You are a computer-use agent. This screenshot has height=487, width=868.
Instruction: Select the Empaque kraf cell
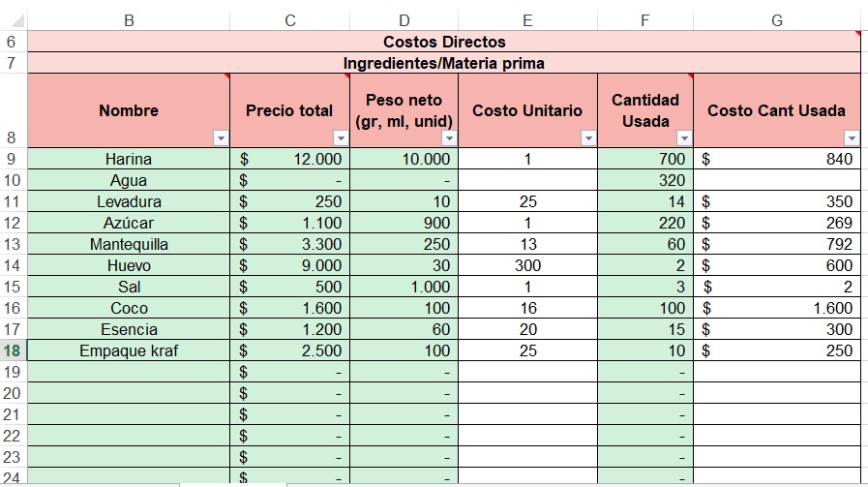click(129, 350)
